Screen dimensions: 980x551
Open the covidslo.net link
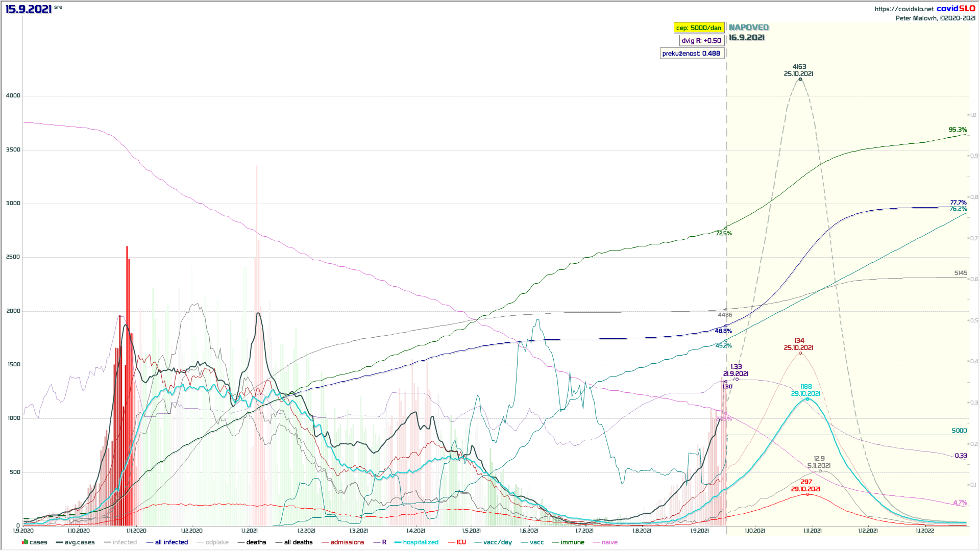[904, 9]
